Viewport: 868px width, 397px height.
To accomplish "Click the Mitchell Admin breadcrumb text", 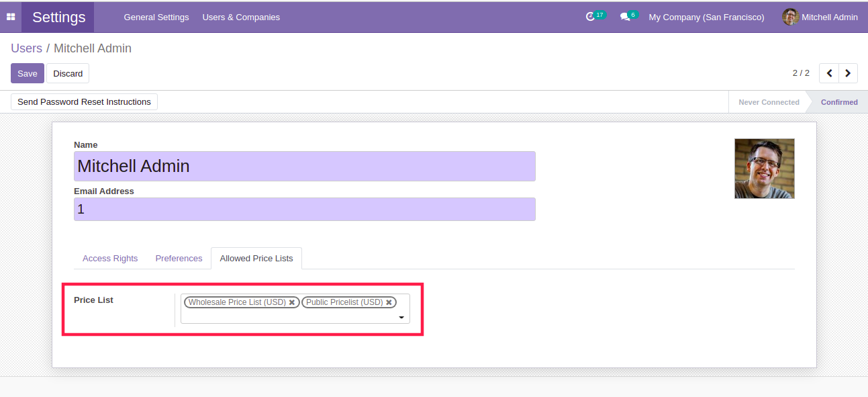I will point(93,48).
